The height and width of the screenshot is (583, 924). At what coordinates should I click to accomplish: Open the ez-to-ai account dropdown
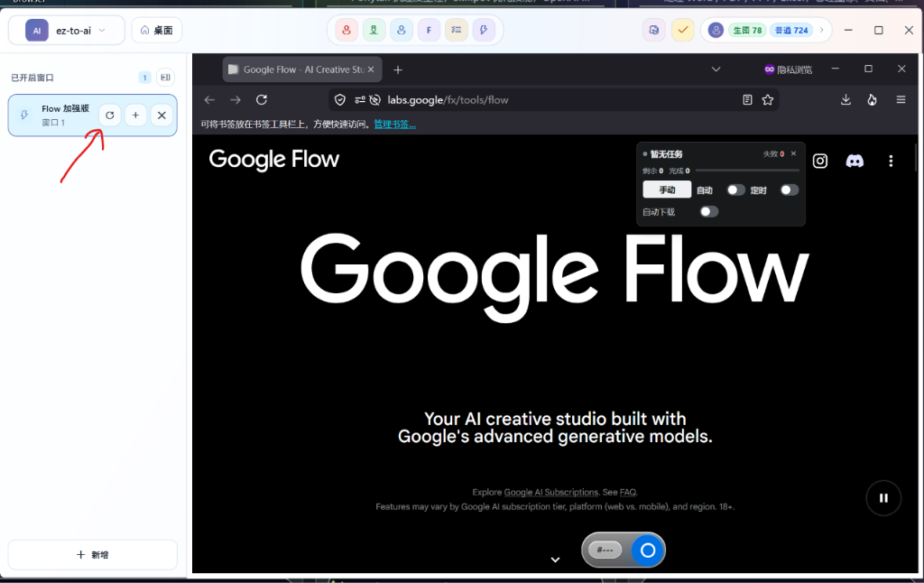point(67,30)
